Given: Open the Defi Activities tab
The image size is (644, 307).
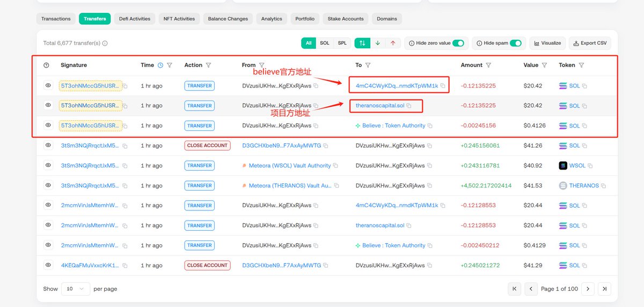Looking at the screenshot, I should tap(135, 19).
